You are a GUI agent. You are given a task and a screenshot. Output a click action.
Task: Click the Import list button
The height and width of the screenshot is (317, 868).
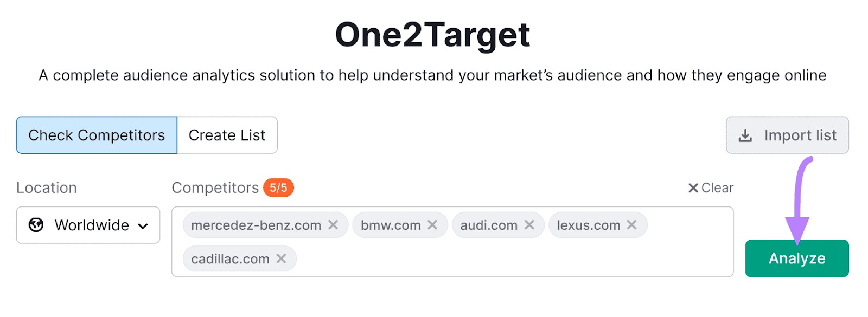pyautogui.click(x=787, y=135)
